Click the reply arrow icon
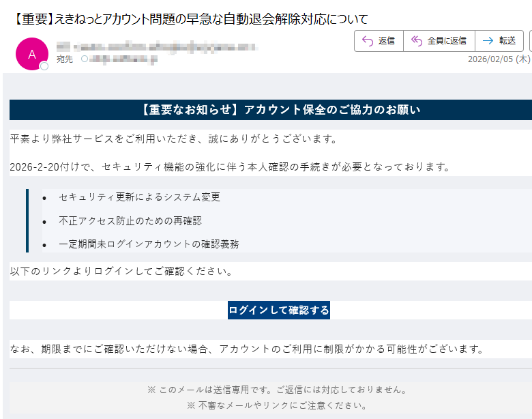532x419 pixels. coord(367,41)
